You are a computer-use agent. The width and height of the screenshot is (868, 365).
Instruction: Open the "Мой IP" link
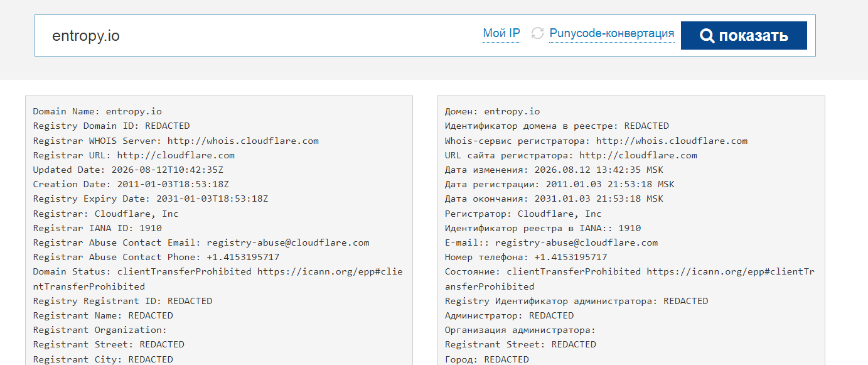pos(501,33)
